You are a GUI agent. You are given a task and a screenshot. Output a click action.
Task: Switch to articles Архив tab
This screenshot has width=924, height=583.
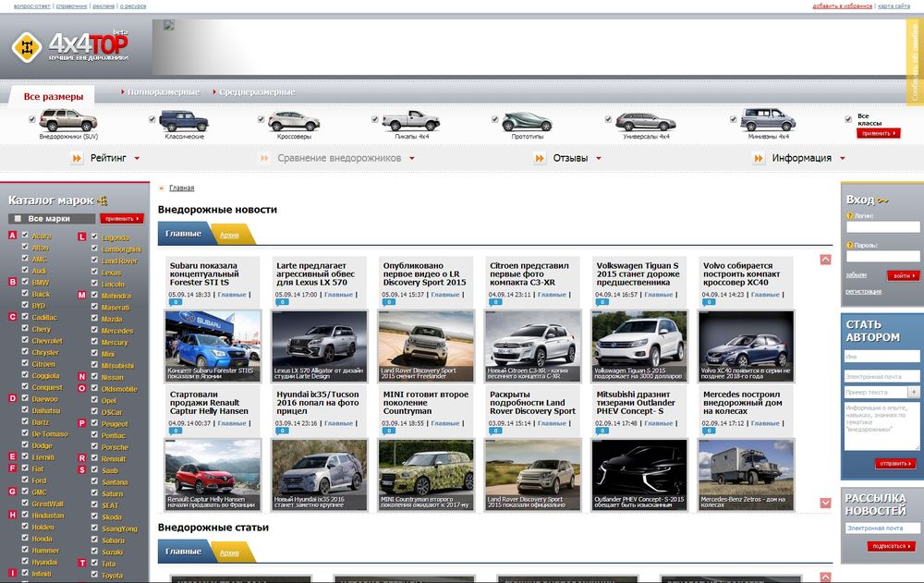tap(229, 553)
